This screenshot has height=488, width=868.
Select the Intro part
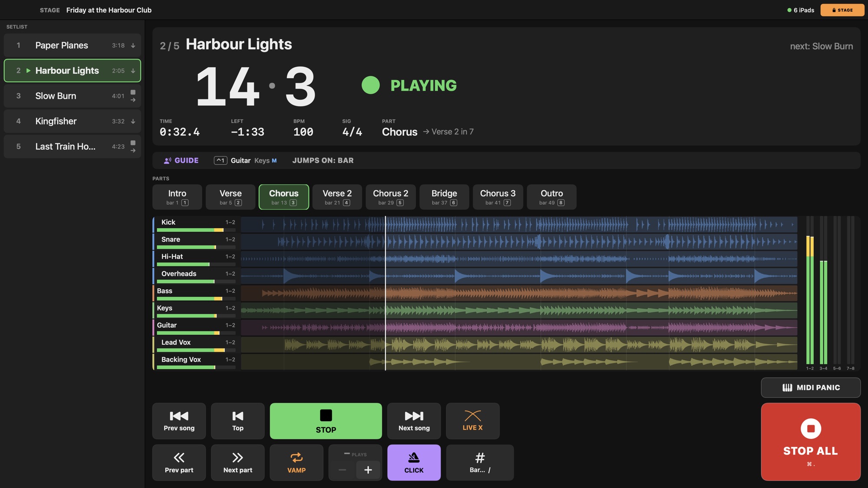tap(177, 197)
